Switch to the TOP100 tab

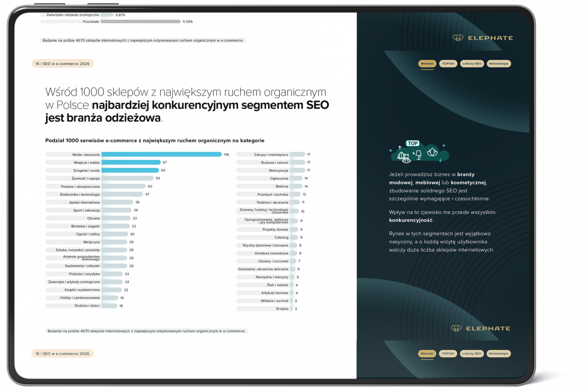(448, 63)
